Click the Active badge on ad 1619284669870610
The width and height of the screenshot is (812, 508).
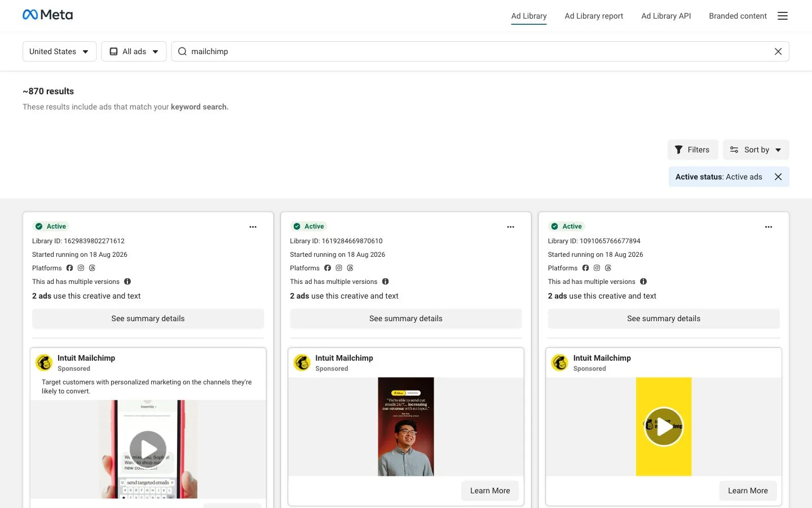(x=308, y=226)
